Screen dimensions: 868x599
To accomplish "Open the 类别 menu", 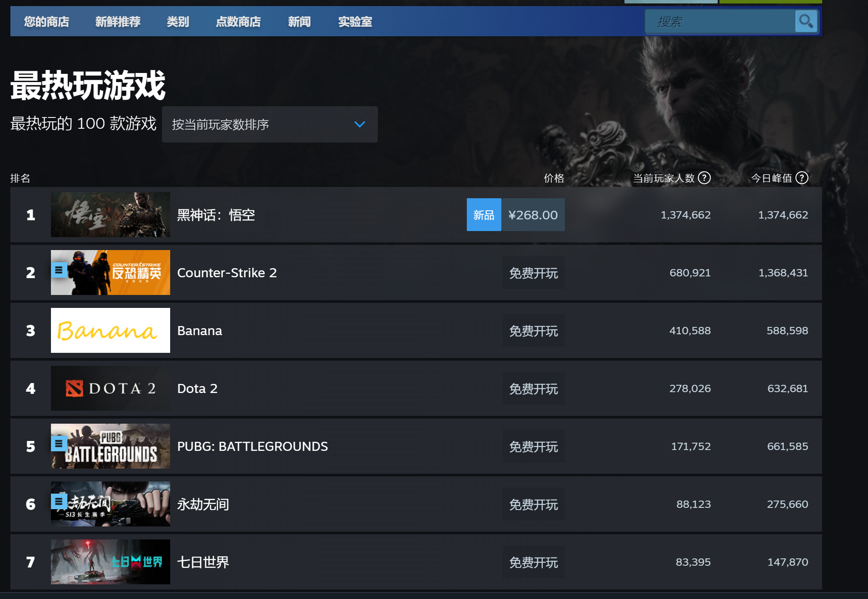I will coord(178,22).
